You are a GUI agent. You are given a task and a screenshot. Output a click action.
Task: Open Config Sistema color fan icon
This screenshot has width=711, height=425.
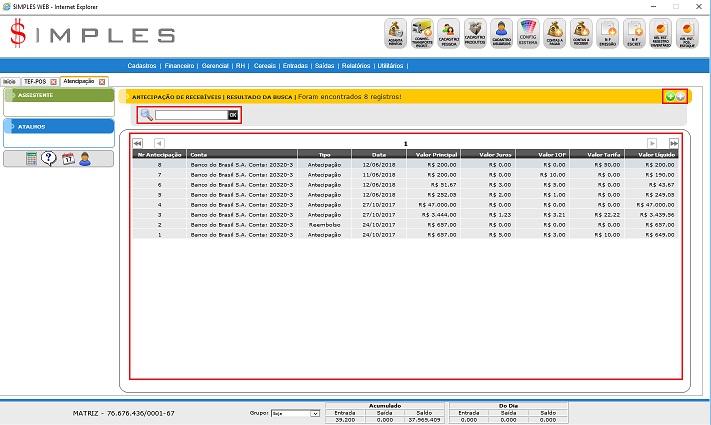pyautogui.click(x=529, y=34)
